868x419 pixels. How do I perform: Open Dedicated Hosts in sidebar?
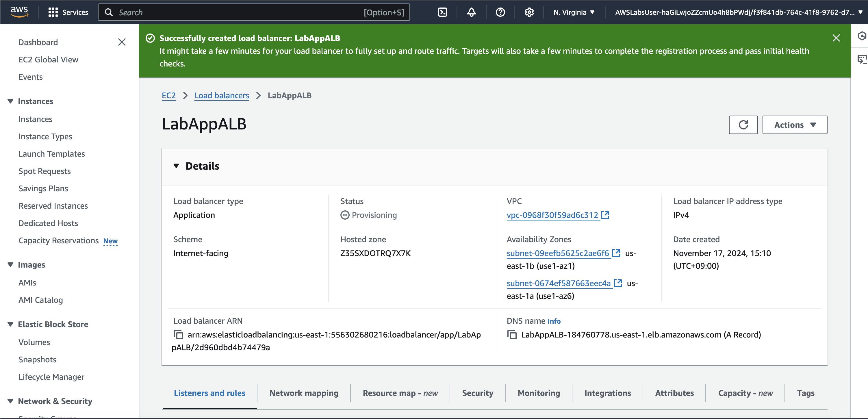click(x=48, y=223)
